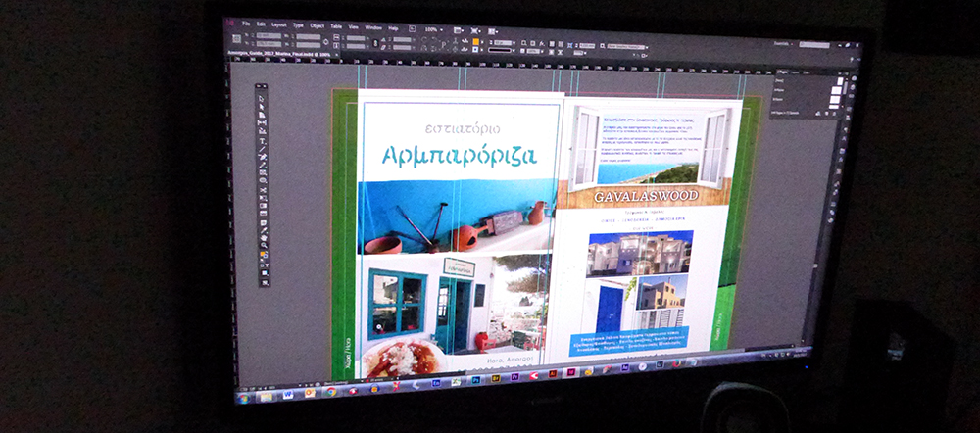Switch to the Pages panel tab

[x=782, y=72]
